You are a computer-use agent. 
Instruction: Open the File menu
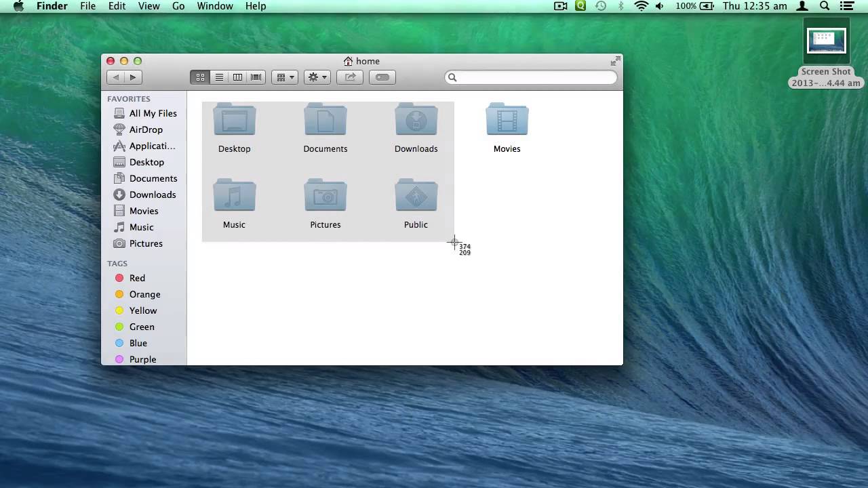[x=88, y=6]
